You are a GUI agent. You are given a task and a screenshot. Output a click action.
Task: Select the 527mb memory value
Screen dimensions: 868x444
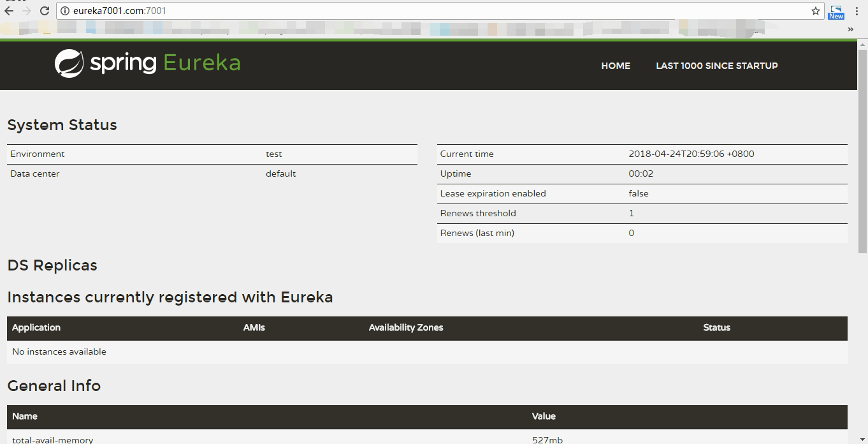[547, 440]
